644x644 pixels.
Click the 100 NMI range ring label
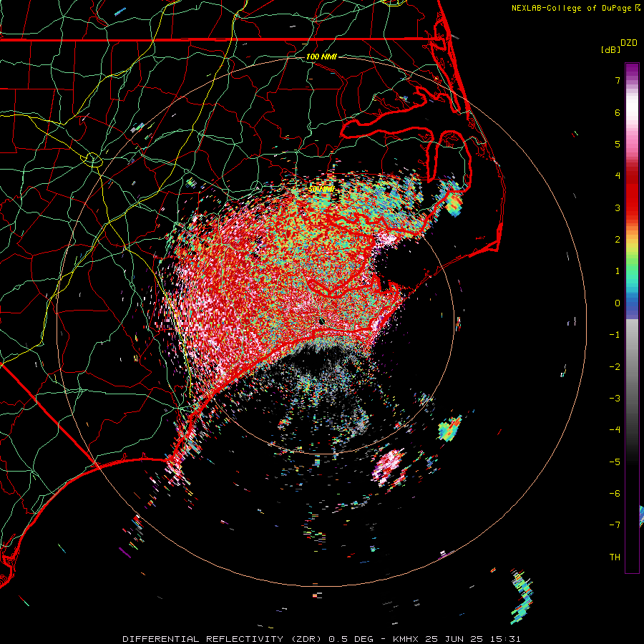[321, 57]
